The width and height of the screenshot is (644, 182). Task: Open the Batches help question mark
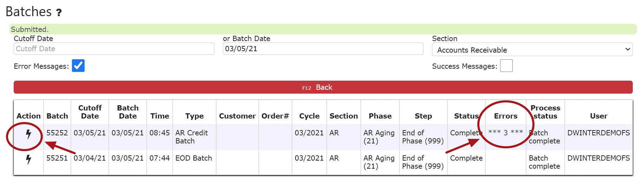59,13
